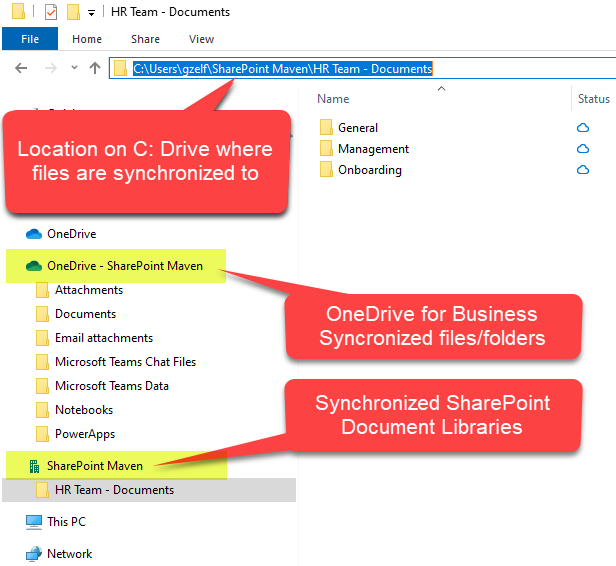This screenshot has width=616, height=566.
Task: Click the address bar path field
Action: (362, 68)
